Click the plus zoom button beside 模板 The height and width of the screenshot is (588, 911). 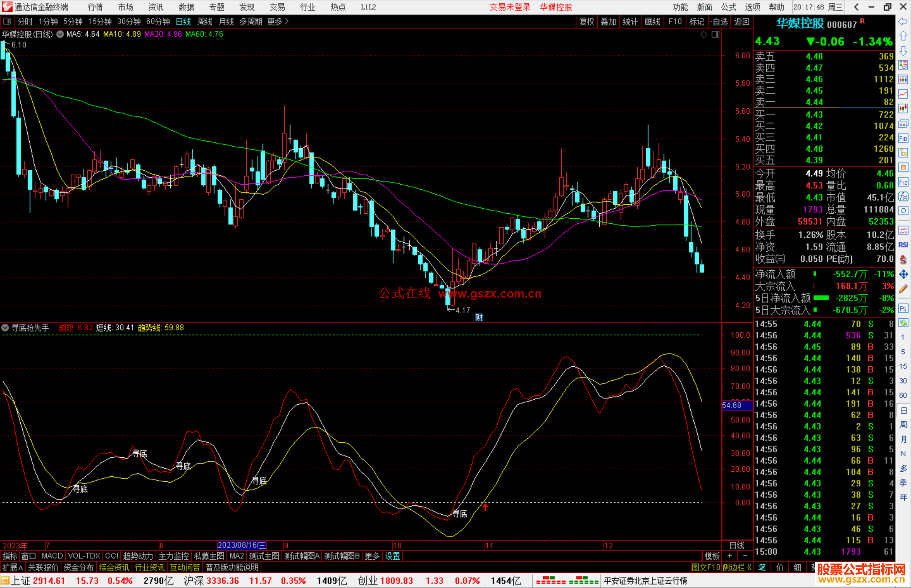pyautogui.click(x=730, y=556)
